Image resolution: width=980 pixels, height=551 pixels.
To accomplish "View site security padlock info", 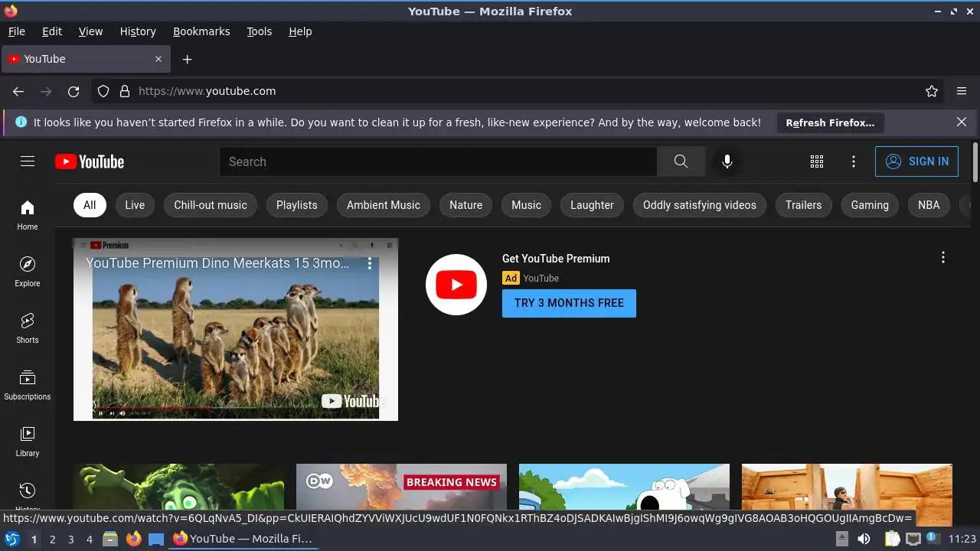I will click(125, 91).
